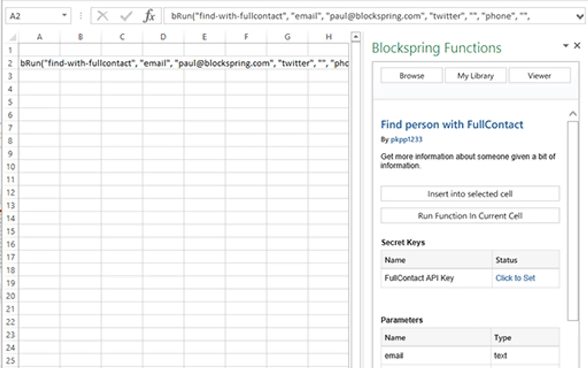588x368 pixels.
Task: Select column F header
Action: (246, 37)
